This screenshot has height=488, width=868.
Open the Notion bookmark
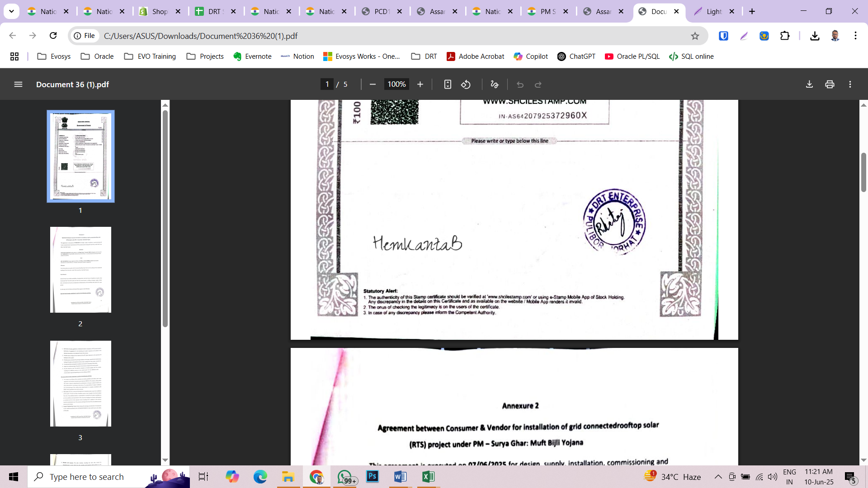coord(297,56)
